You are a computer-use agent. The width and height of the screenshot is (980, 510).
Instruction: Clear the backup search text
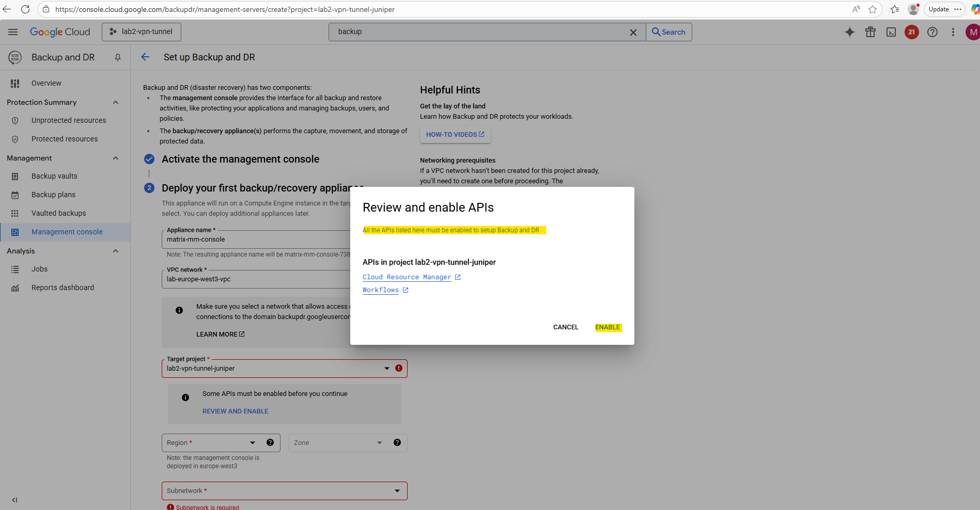pyautogui.click(x=633, y=32)
